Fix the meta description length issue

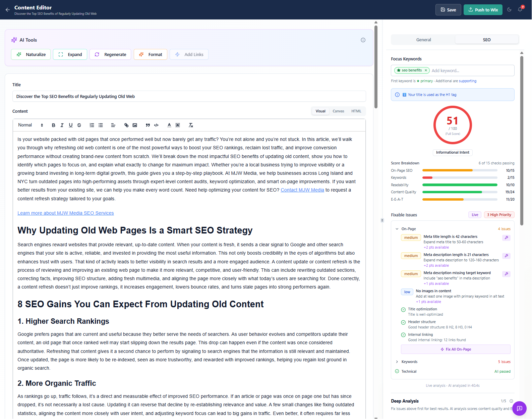[x=507, y=256]
